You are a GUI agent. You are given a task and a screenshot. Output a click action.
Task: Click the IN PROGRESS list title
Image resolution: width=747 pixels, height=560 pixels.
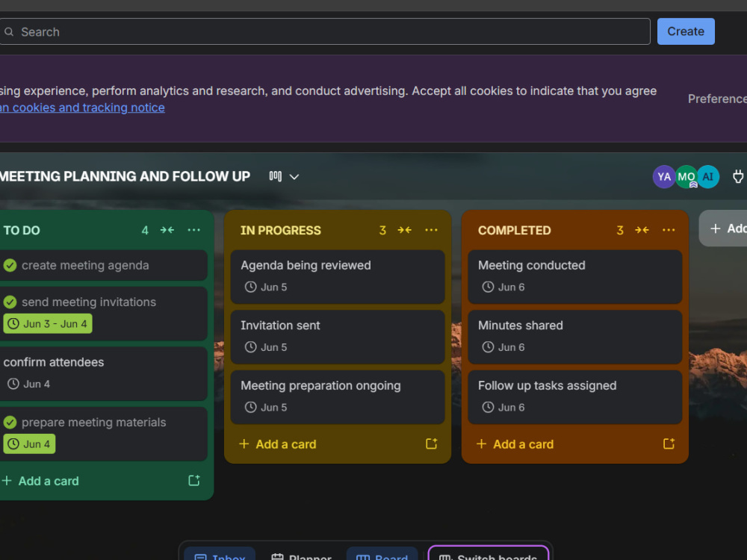281,231
